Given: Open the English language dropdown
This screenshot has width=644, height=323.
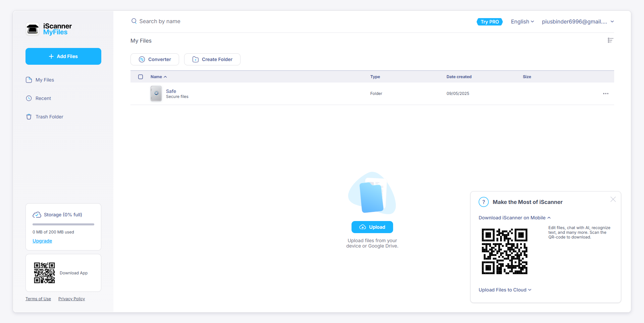Looking at the screenshot, I should (x=522, y=22).
